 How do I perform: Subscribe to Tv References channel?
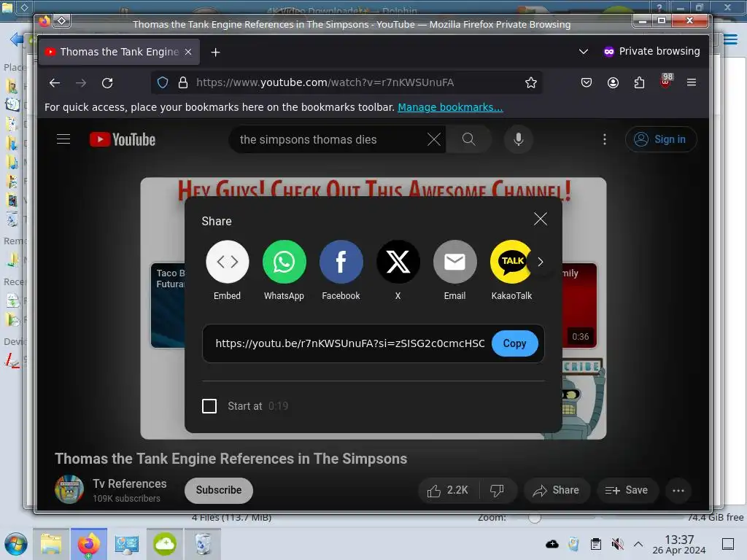[219, 490]
